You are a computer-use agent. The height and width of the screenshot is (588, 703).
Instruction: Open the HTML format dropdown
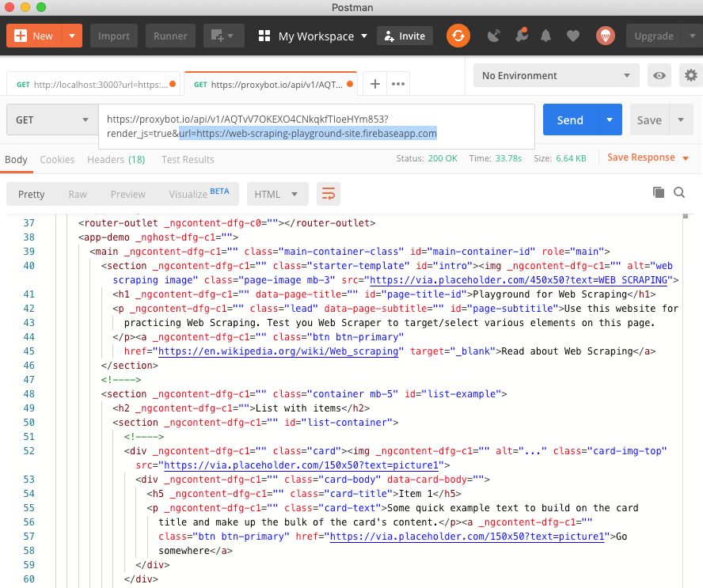tap(277, 193)
